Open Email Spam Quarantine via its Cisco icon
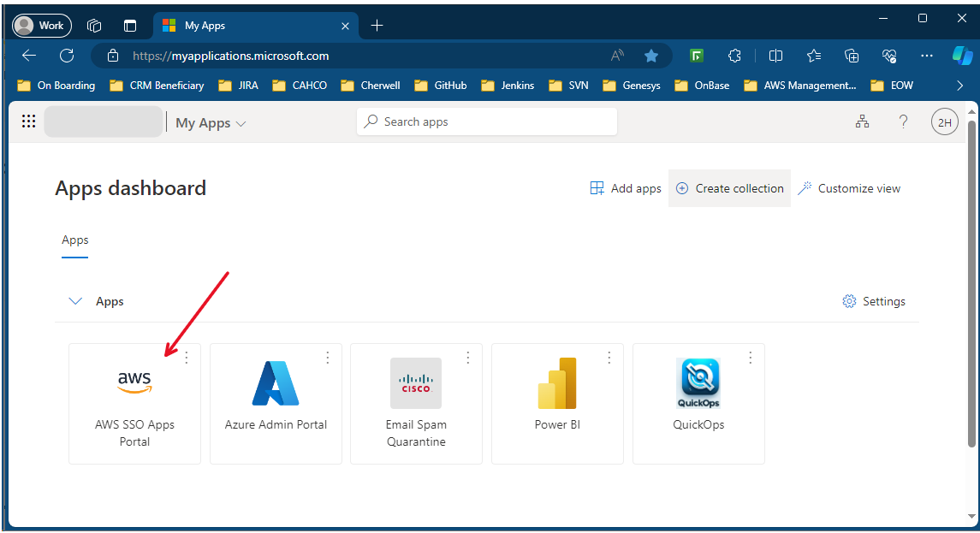 (x=416, y=383)
